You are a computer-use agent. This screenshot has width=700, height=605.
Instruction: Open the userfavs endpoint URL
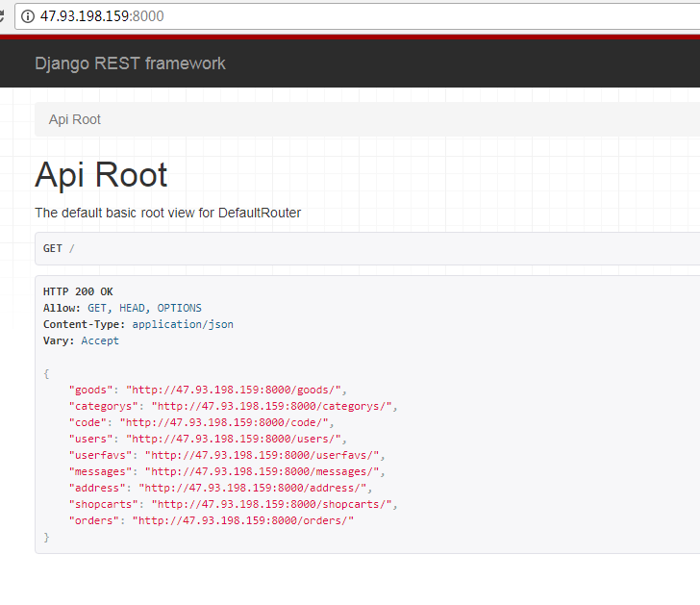(x=262, y=455)
